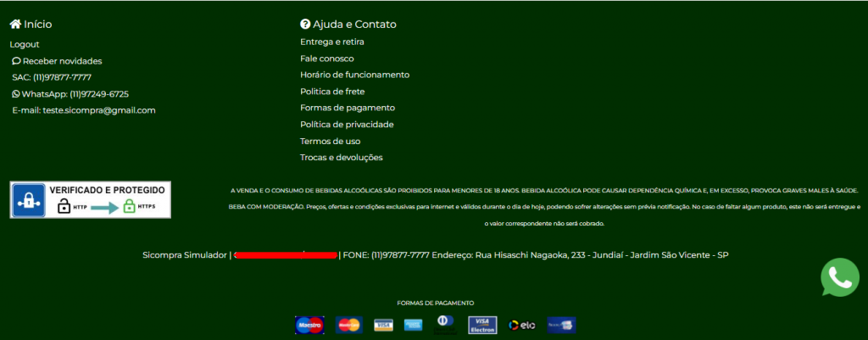The image size is (868, 340).
Task: Click the Maestro payment card icon
Action: tap(309, 324)
